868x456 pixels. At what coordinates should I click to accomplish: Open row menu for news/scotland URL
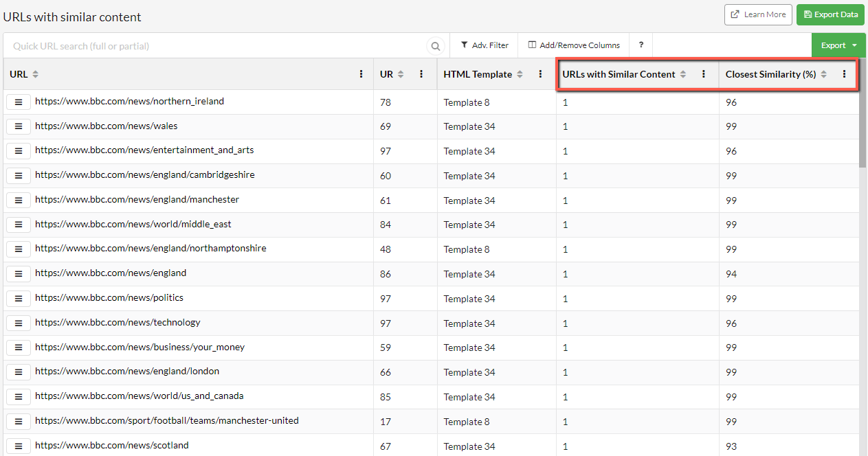tap(19, 446)
